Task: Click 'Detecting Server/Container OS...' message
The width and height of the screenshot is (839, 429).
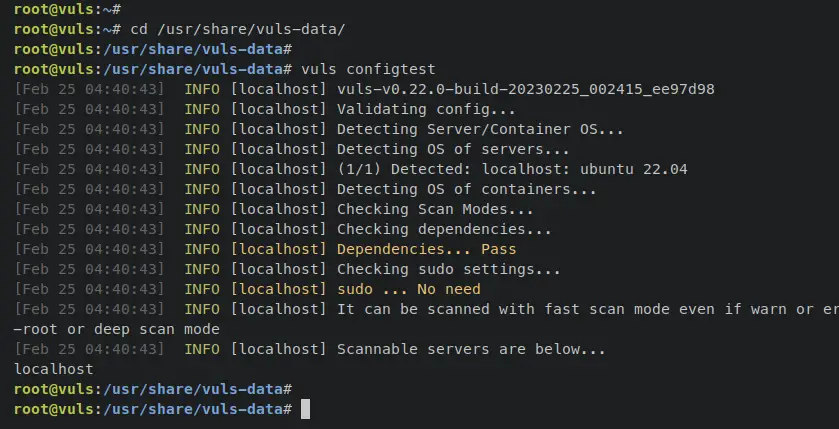Action: 480,129
